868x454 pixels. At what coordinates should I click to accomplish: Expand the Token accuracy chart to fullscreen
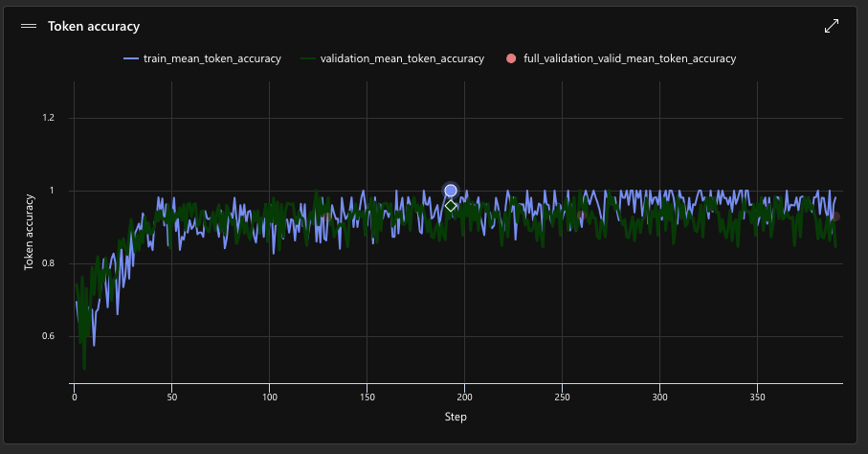[832, 26]
